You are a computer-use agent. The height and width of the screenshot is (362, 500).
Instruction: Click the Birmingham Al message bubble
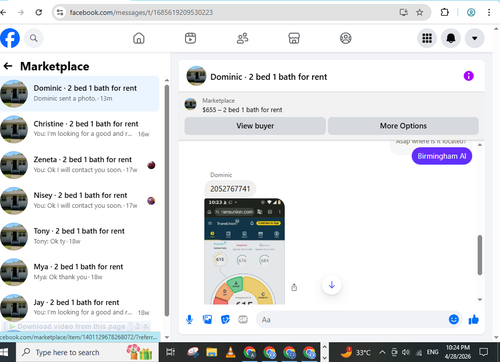click(442, 156)
